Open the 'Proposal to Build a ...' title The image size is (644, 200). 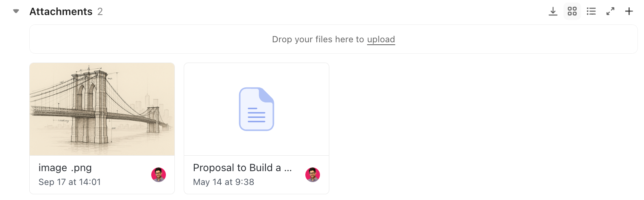(242, 168)
